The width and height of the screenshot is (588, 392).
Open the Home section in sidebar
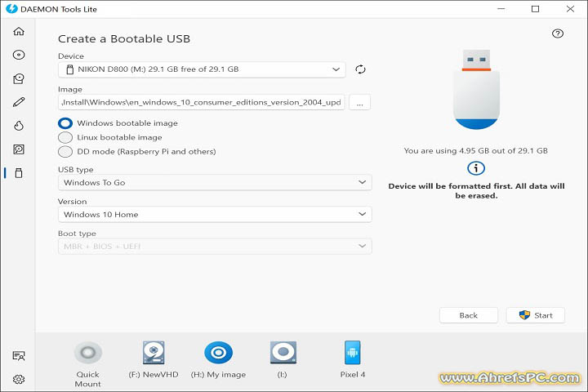(x=19, y=31)
